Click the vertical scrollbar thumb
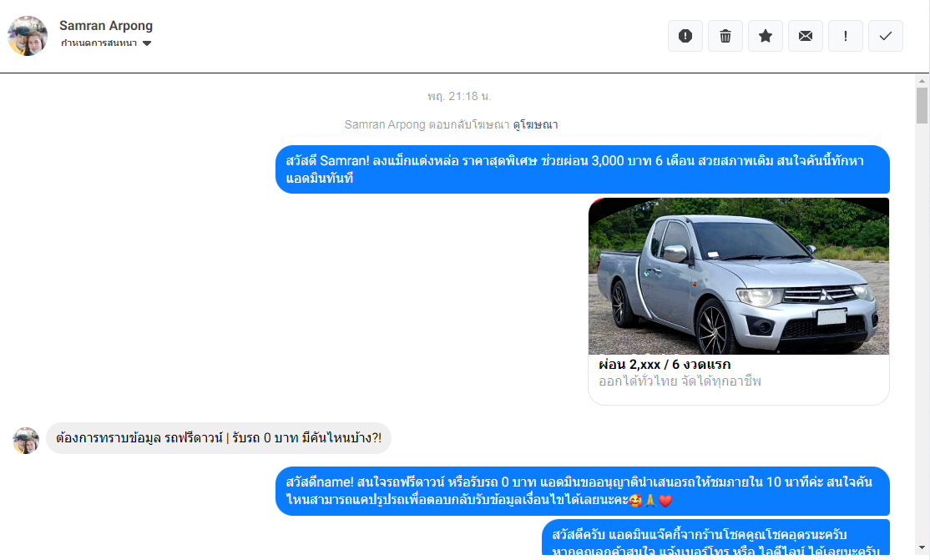930x560 pixels. click(922, 106)
